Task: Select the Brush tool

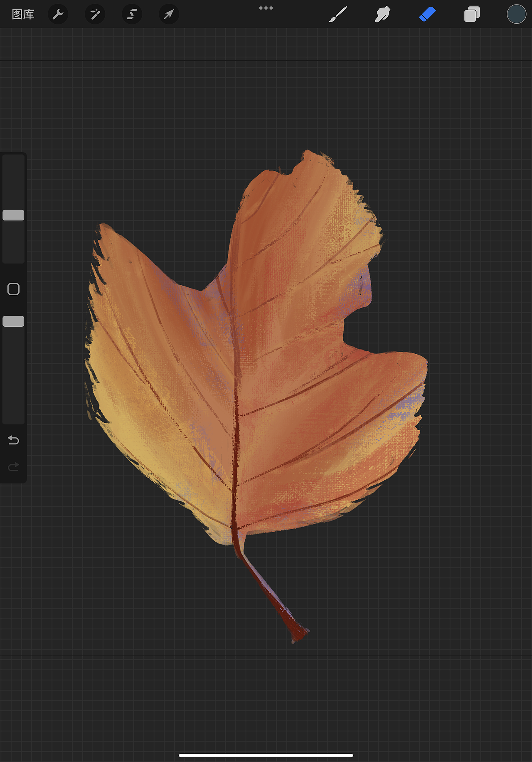Action: coord(338,15)
